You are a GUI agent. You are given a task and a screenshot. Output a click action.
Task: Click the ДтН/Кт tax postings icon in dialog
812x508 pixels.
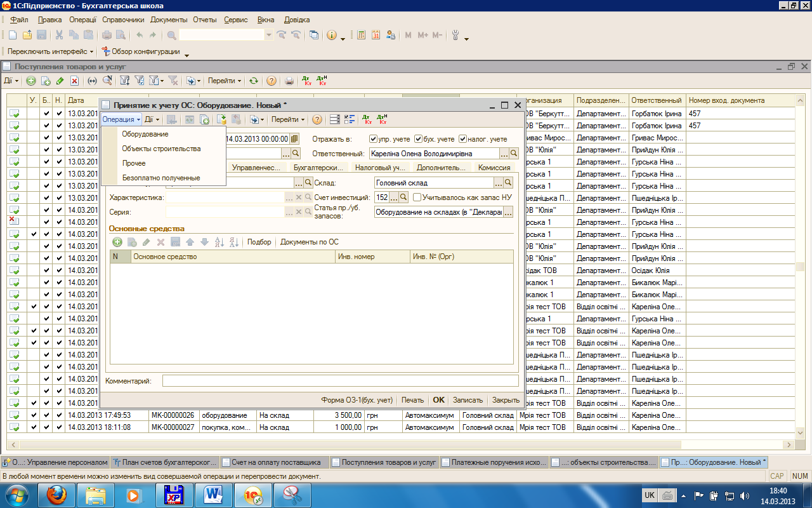coord(382,119)
